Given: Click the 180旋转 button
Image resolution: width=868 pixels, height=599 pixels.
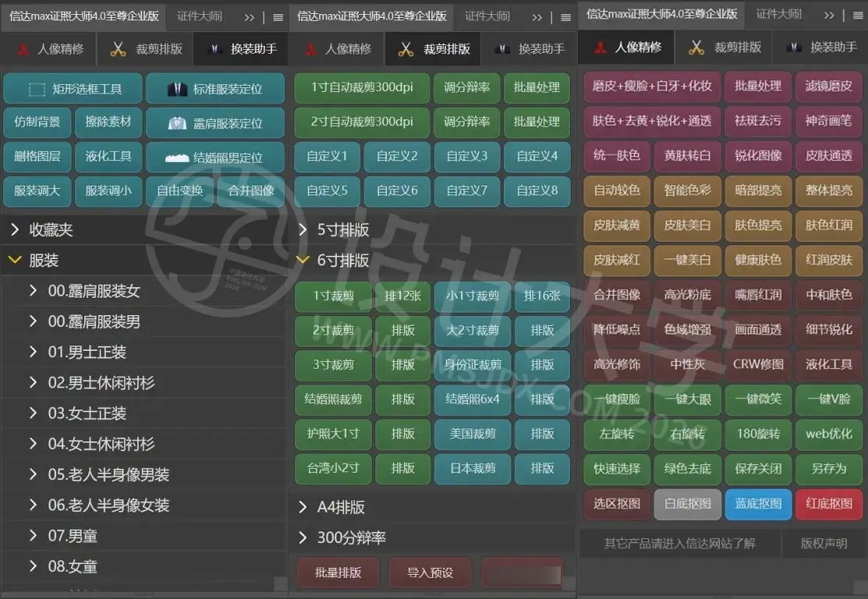Looking at the screenshot, I should pyautogui.click(x=758, y=434).
